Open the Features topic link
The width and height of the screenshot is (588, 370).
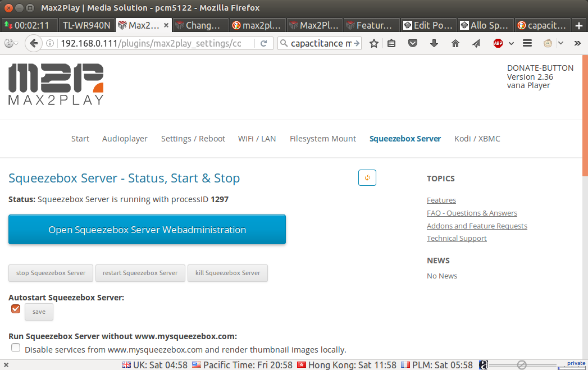click(441, 200)
